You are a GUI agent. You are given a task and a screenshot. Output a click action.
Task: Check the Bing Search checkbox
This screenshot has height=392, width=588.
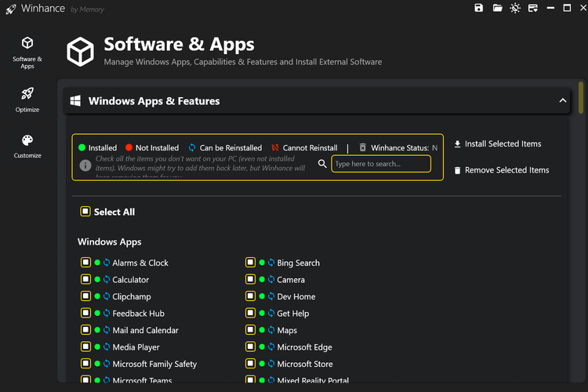[251, 262]
